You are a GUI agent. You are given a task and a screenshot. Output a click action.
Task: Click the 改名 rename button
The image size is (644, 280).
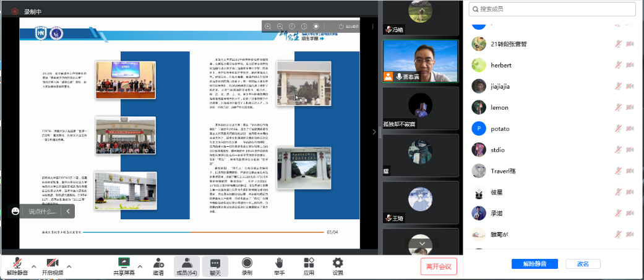pos(583,264)
